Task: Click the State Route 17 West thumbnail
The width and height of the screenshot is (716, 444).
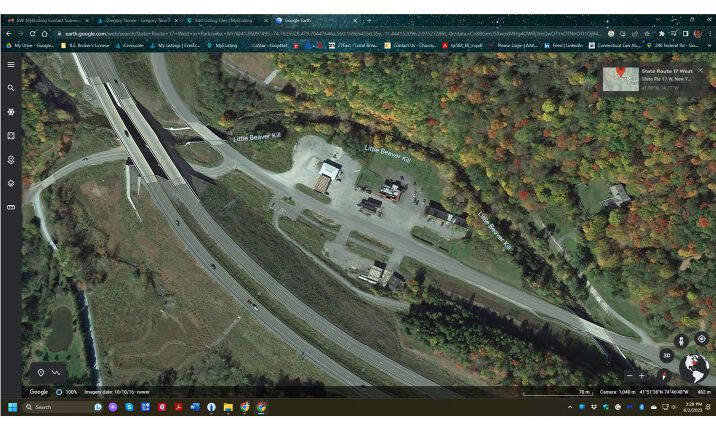Action: (620, 79)
